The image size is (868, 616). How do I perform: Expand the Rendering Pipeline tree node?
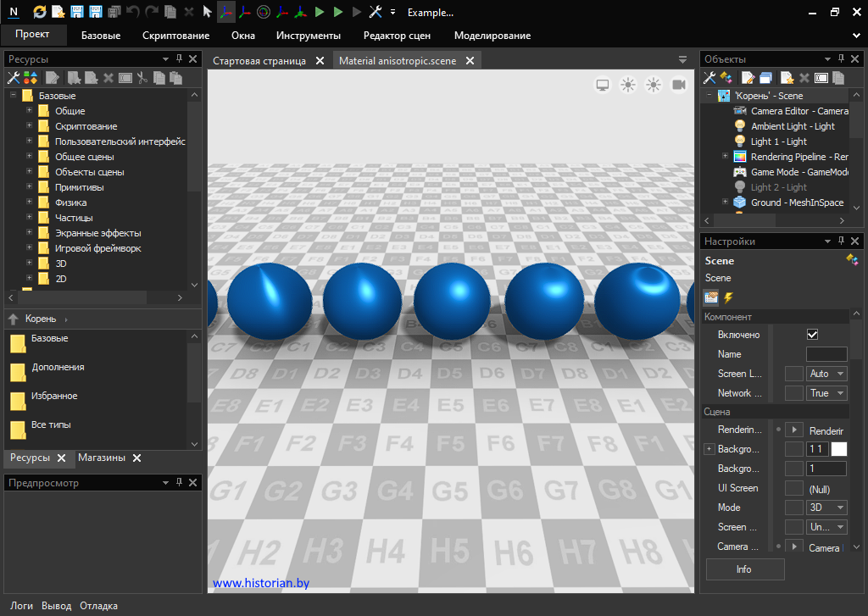coord(725,157)
